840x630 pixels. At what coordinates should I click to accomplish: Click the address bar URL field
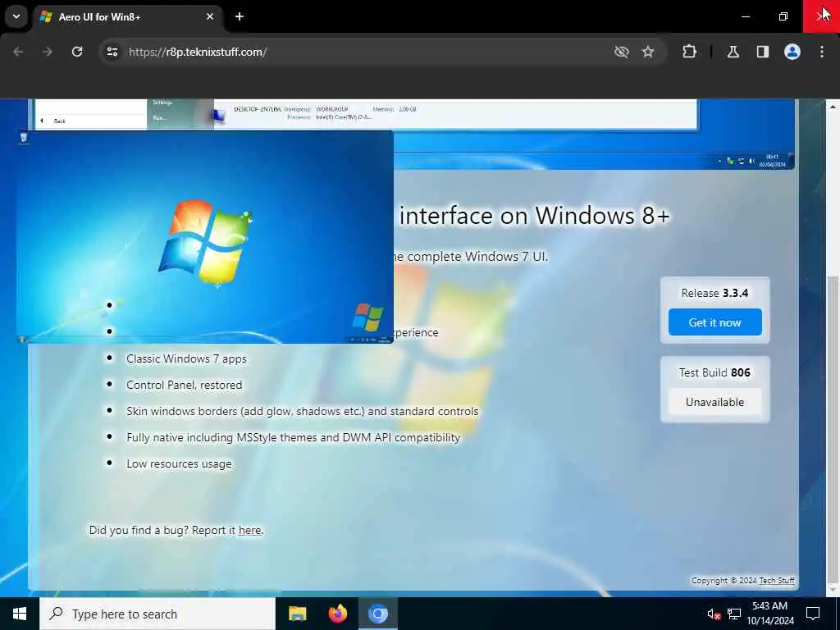click(x=364, y=52)
